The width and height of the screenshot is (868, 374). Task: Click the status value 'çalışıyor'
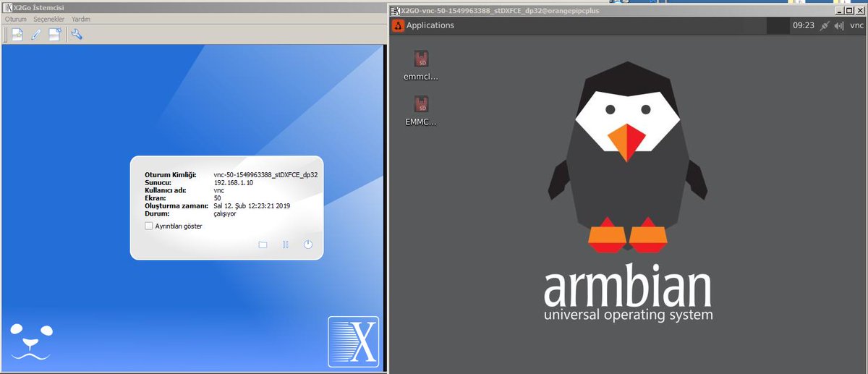[226, 214]
